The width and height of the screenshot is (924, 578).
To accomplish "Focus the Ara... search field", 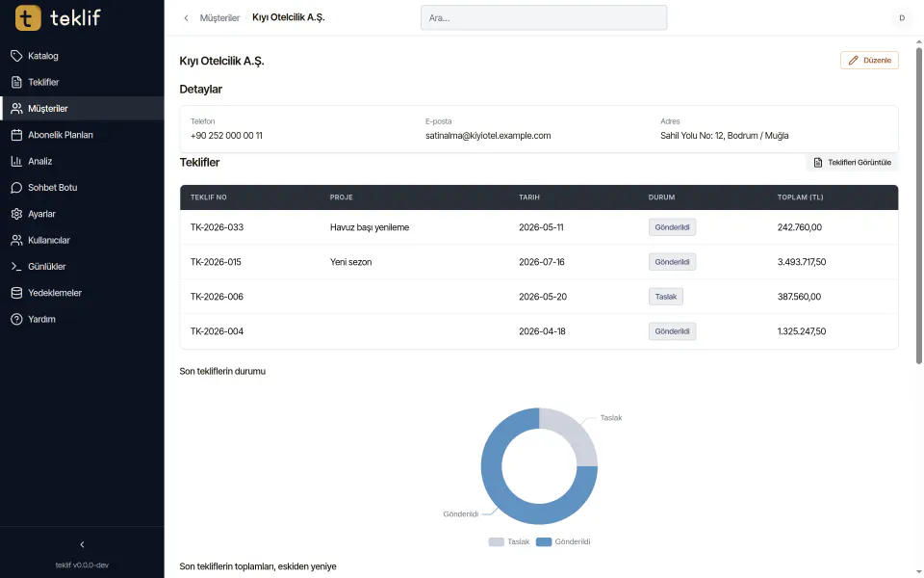I will pyautogui.click(x=544, y=17).
